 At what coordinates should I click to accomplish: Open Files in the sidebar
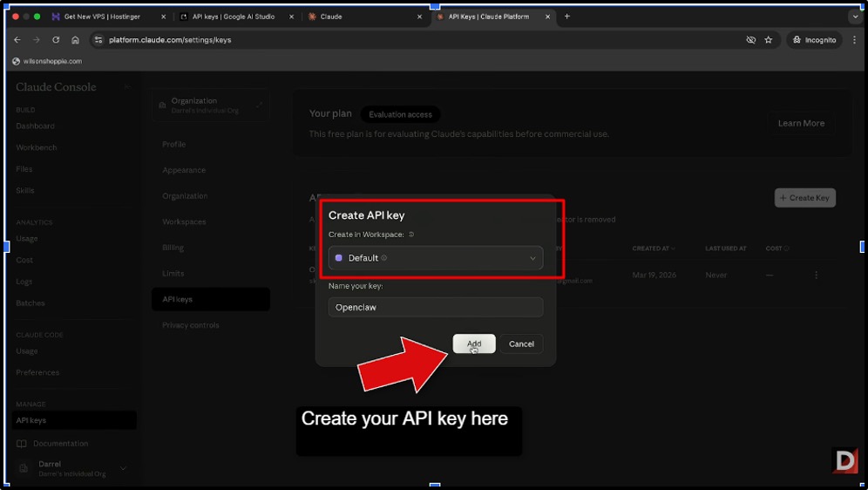tap(24, 169)
